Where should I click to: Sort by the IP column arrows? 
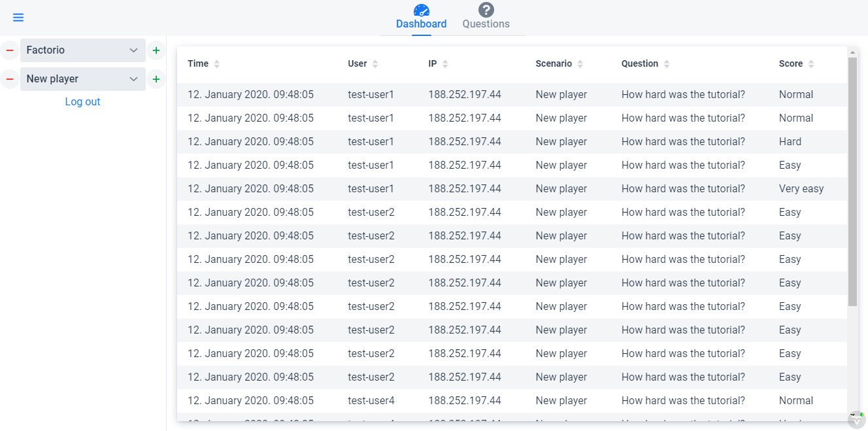point(445,64)
